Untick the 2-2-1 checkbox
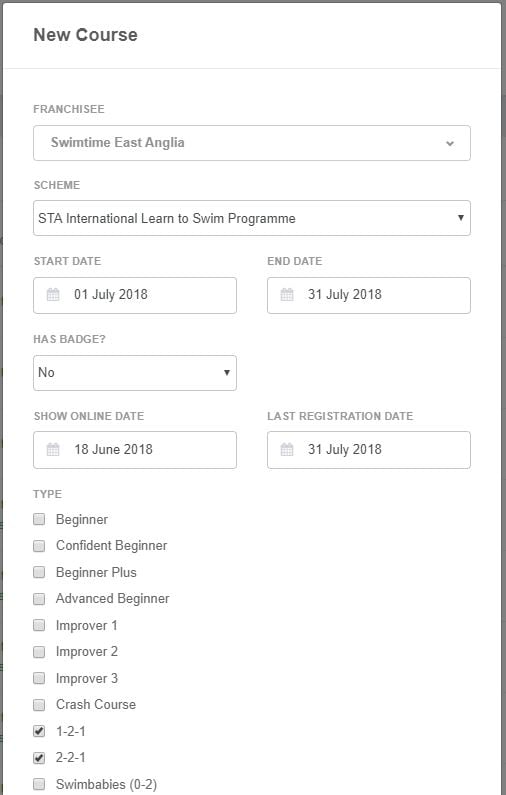The image size is (506, 795). coord(39,757)
